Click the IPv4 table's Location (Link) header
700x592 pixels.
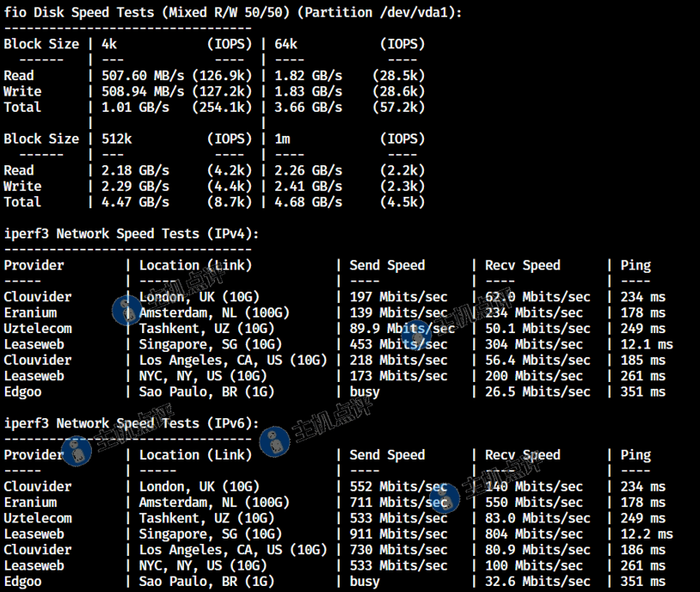195,265
